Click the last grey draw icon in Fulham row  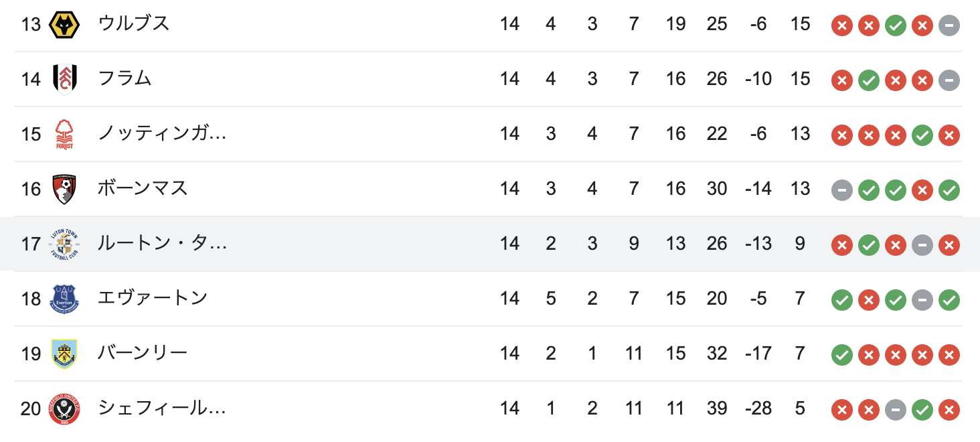coord(949,80)
